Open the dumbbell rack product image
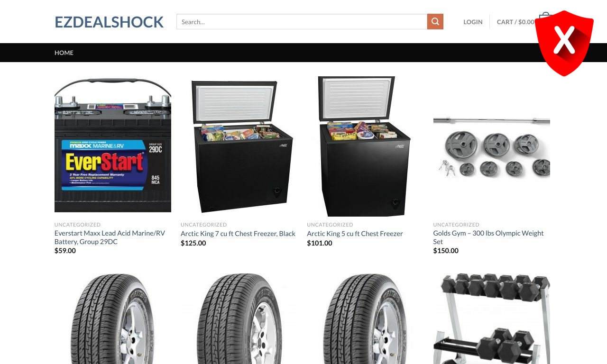 (492, 318)
